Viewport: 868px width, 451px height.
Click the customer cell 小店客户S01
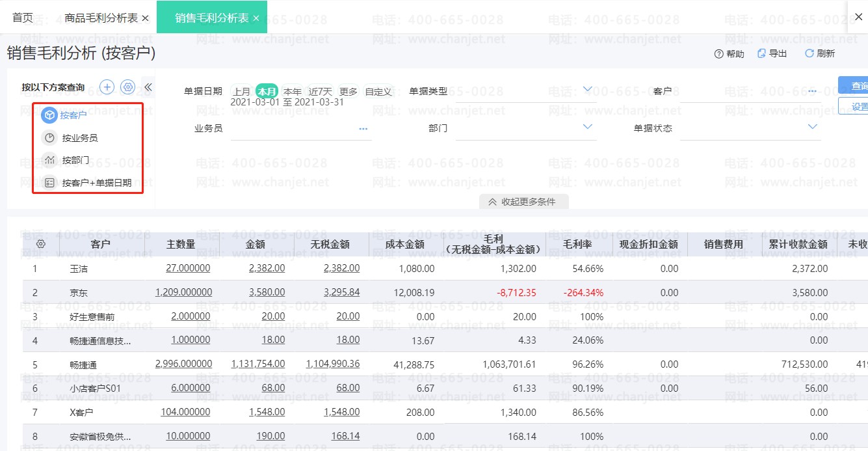point(95,389)
